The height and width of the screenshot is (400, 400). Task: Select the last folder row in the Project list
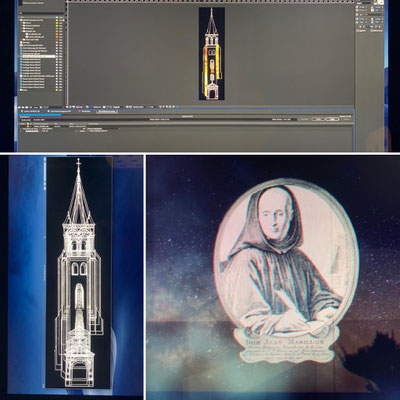click(40, 90)
